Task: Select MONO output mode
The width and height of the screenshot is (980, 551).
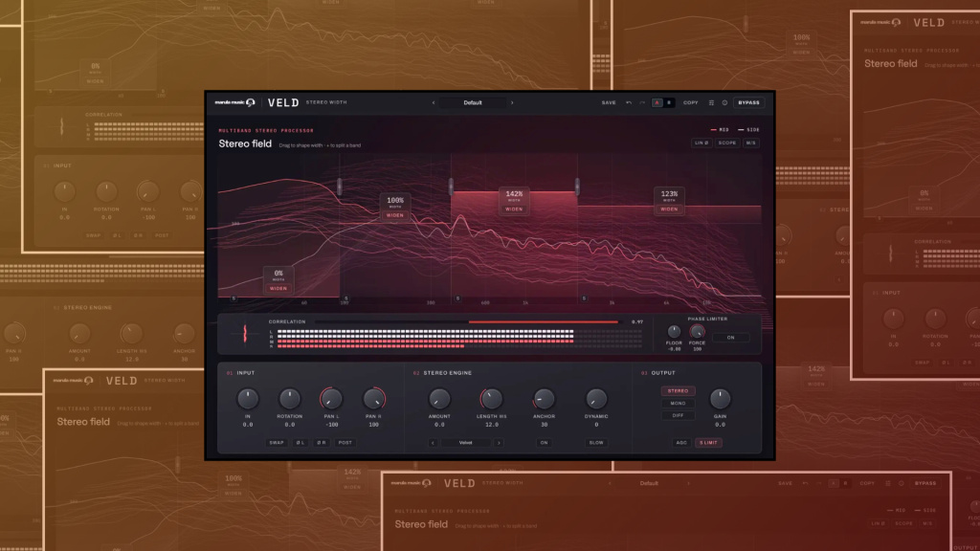Action: tap(679, 404)
